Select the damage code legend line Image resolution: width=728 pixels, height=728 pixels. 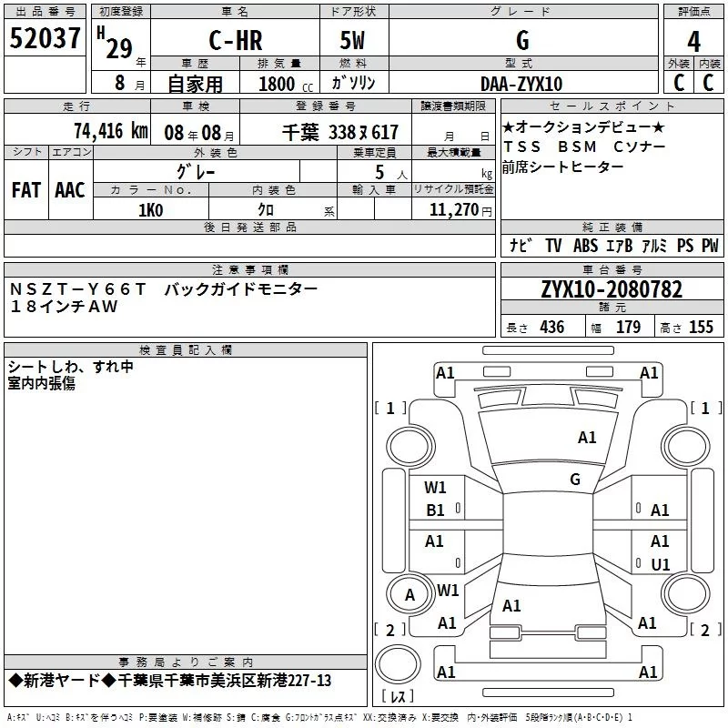[x=320, y=717]
